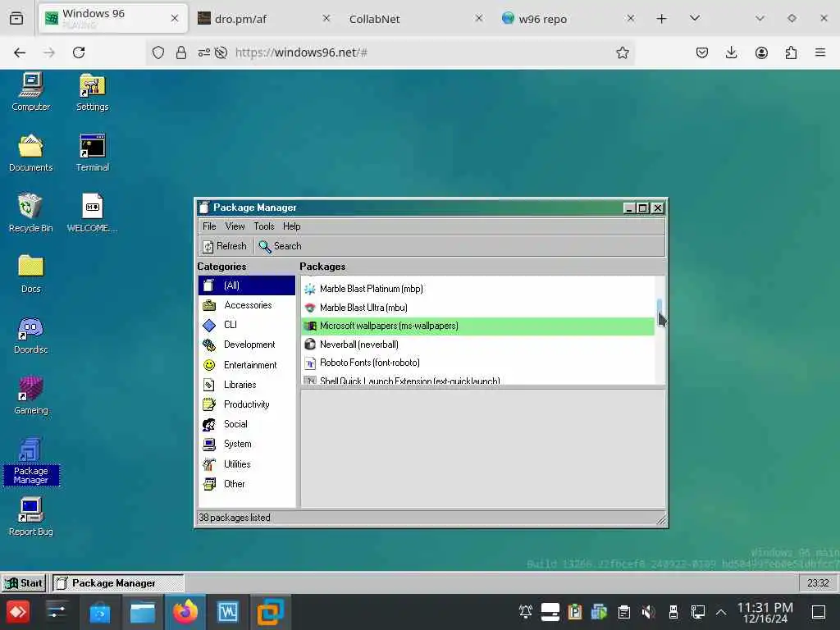
Task: Select the Development category
Action: 246,345
